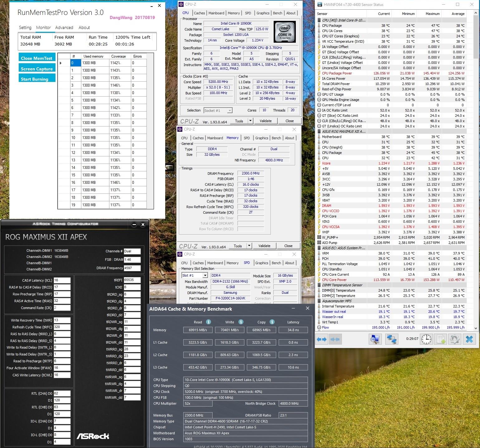This screenshot has height=448, width=480.
Task: Click the DRAM voltage bolt icon in HWiNFO
Action: [319, 206]
